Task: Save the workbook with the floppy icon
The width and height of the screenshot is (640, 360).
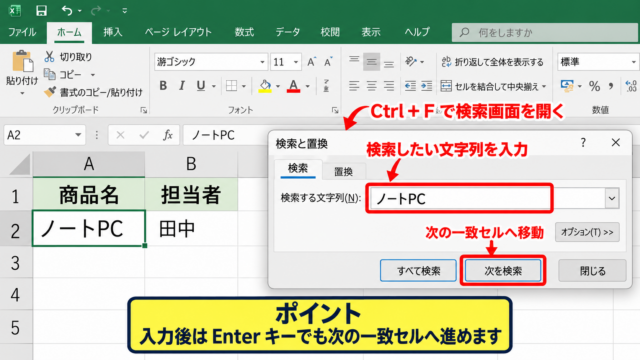Action: pos(41,11)
